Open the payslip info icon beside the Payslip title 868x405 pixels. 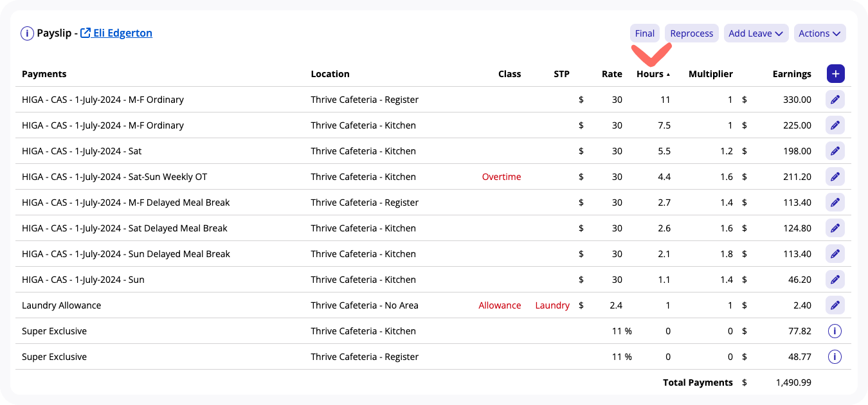coord(27,33)
